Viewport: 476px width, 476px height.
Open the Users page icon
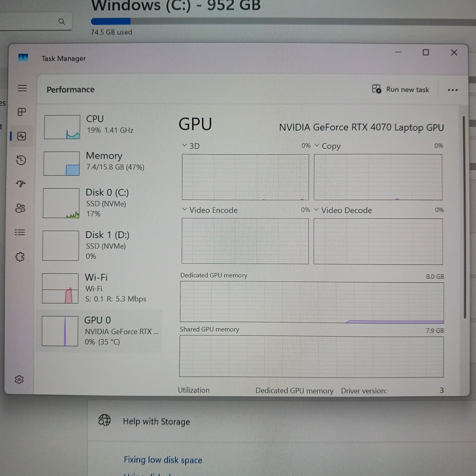coord(20,208)
